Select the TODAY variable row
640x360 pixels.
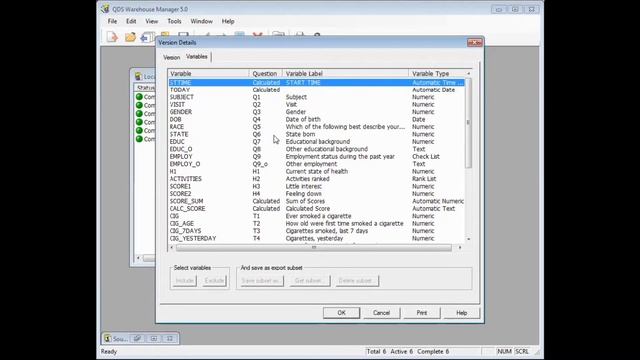316,90
